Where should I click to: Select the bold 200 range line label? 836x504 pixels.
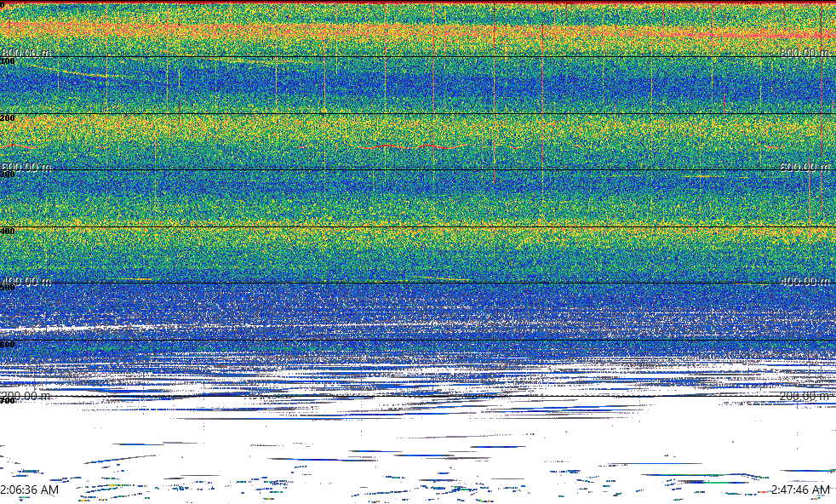click(x=8, y=117)
